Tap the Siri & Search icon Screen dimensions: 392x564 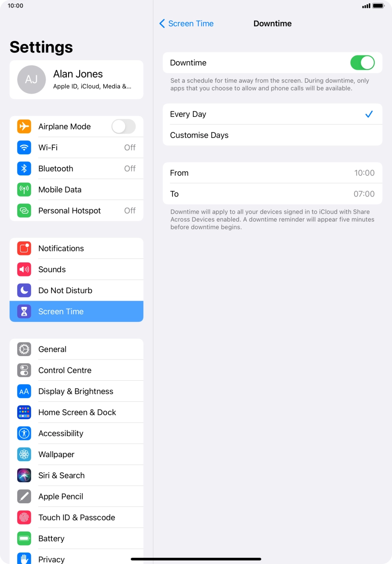click(x=24, y=475)
